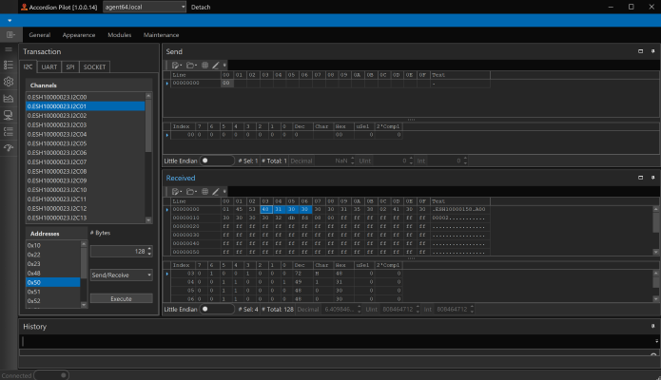Open the checklist sidebar icon

8,132
